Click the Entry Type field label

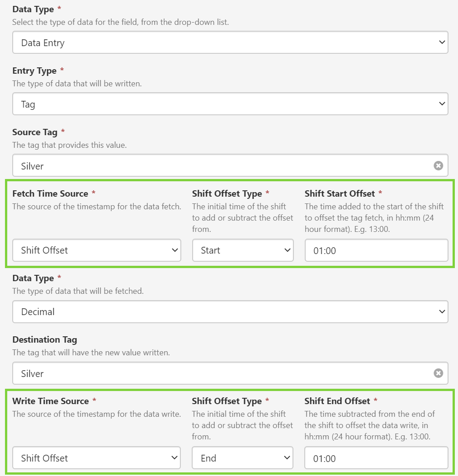[x=34, y=71]
